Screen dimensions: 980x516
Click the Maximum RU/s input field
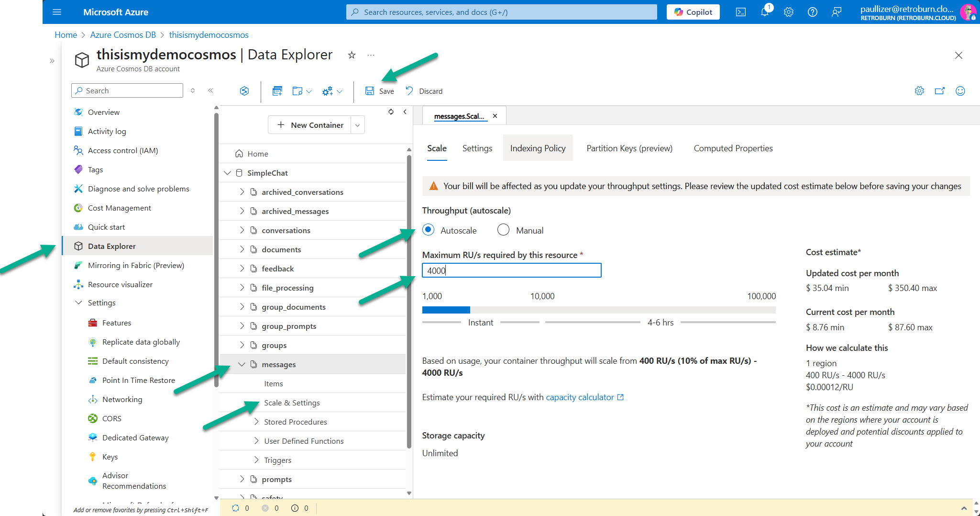(x=511, y=270)
